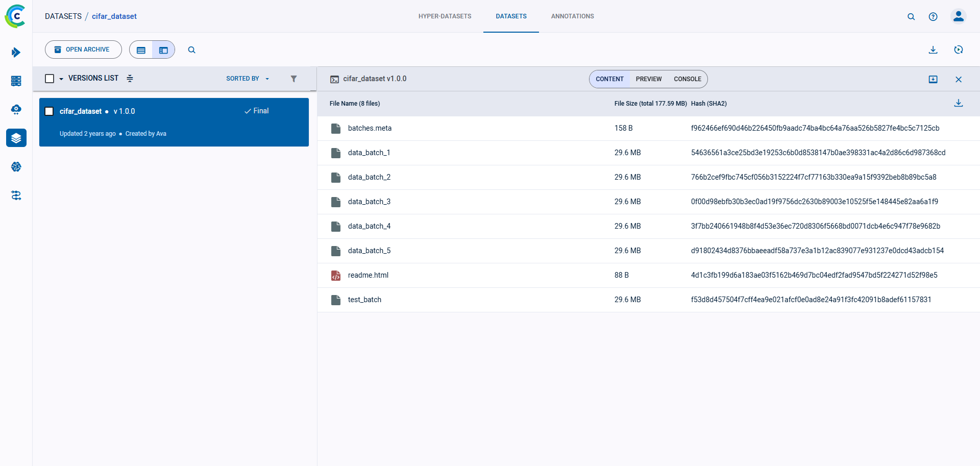Screen dimensions: 980x466
Task: Open the Datasets layers icon in sidebar
Action: [16, 138]
